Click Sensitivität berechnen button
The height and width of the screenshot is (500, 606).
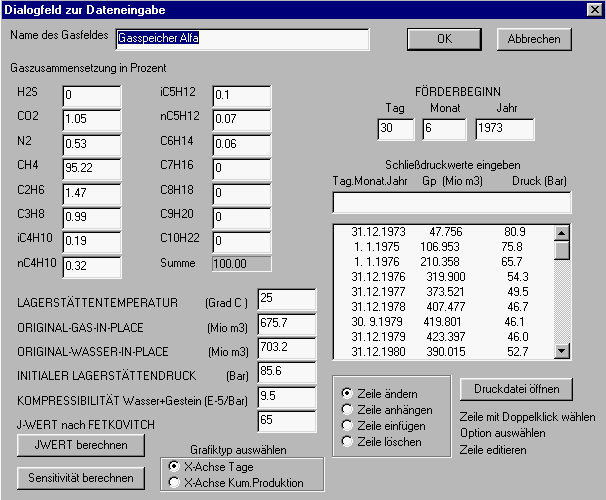pos(81,478)
